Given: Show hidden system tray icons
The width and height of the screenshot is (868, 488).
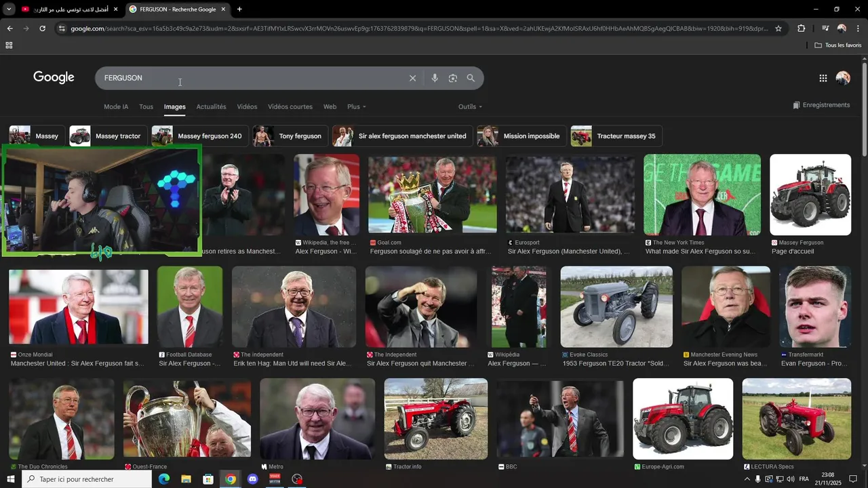Looking at the screenshot, I should (747, 479).
